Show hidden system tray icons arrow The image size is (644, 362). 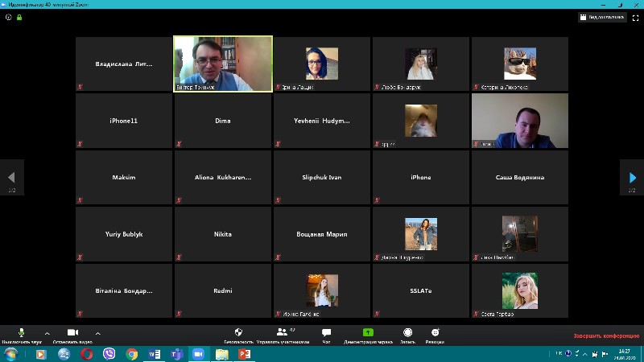(x=585, y=354)
